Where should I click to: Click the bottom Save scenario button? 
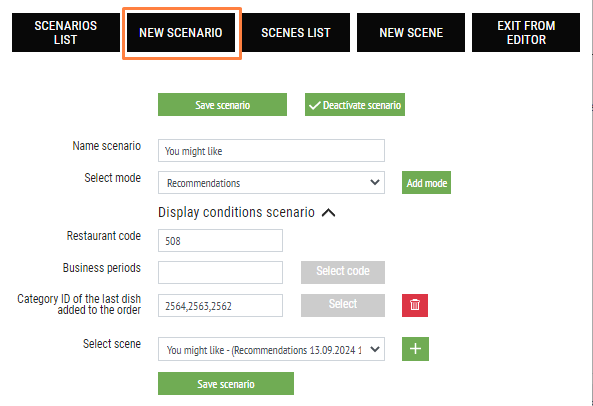[x=226, y=384]
